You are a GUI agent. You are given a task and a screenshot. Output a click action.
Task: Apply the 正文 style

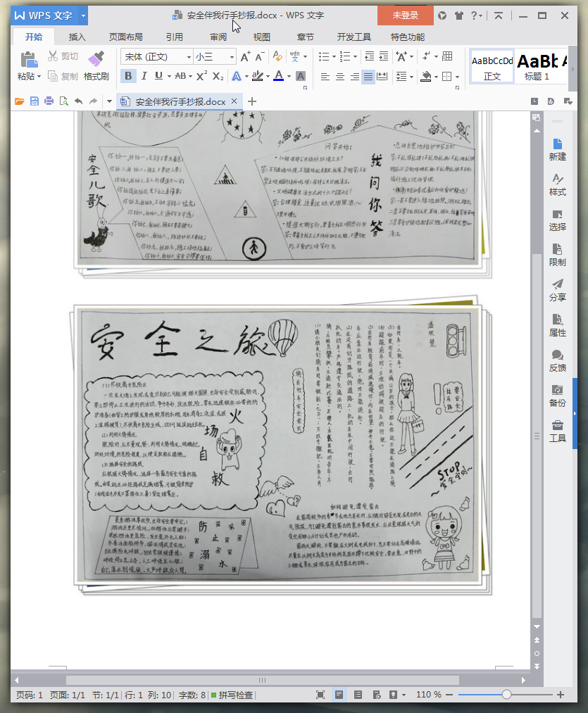492,66
